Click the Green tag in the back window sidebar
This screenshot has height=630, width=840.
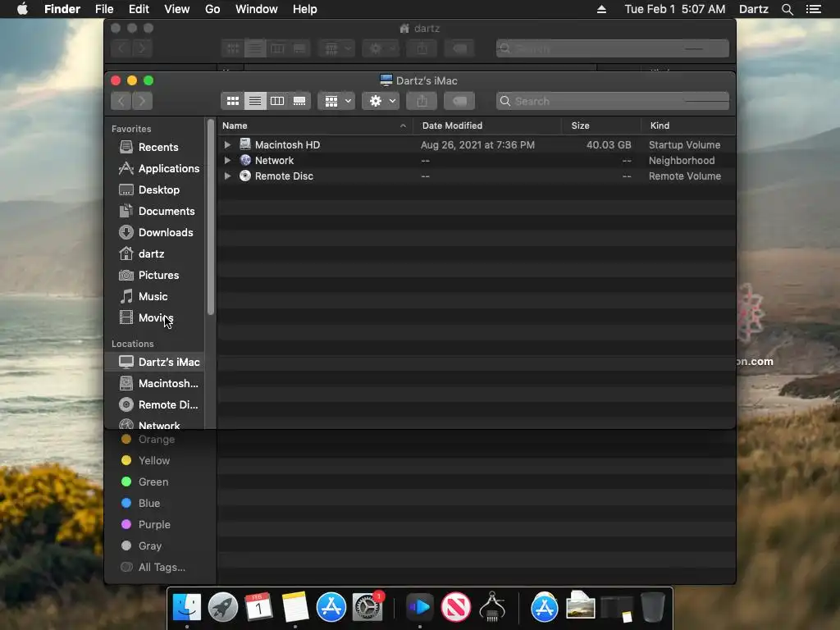coord(155,482)
